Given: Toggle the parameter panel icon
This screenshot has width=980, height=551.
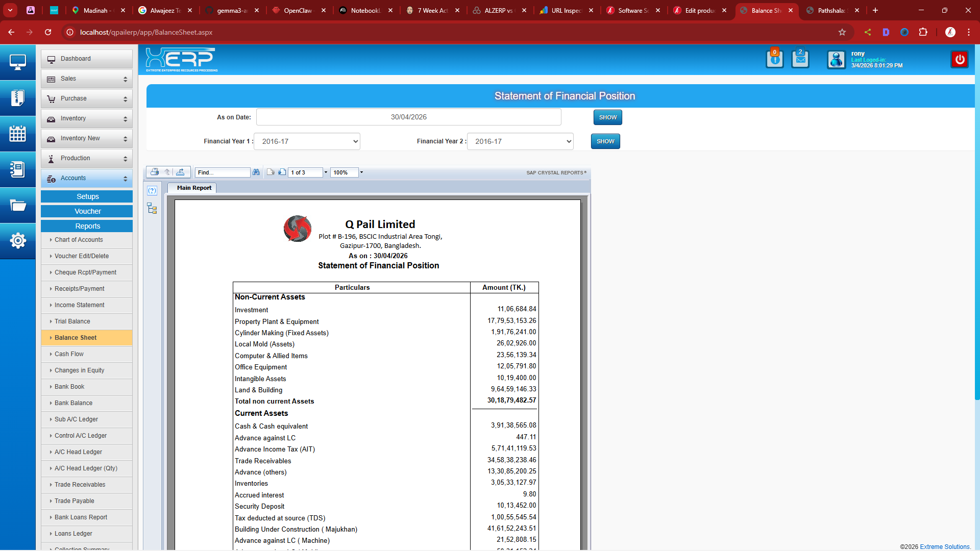Looking at the screenshot, I should [152, 191].
